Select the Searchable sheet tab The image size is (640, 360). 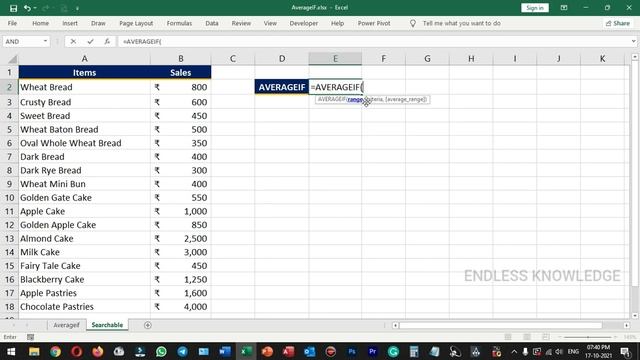[107, 325]
